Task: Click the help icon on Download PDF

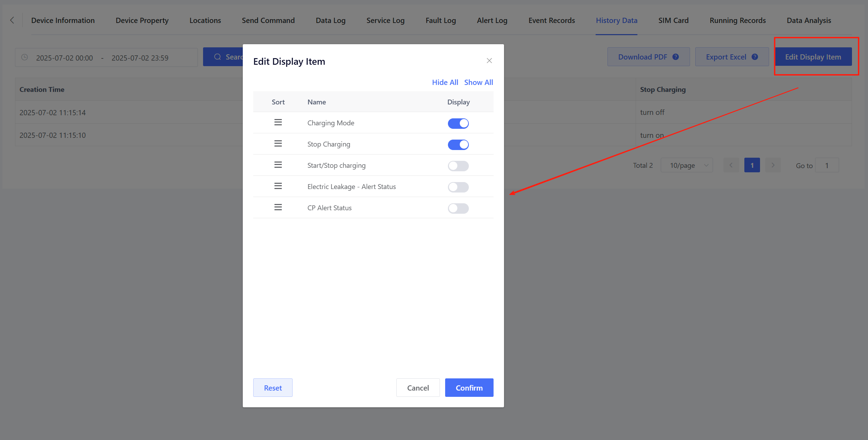Action: (x=675, y=57)
